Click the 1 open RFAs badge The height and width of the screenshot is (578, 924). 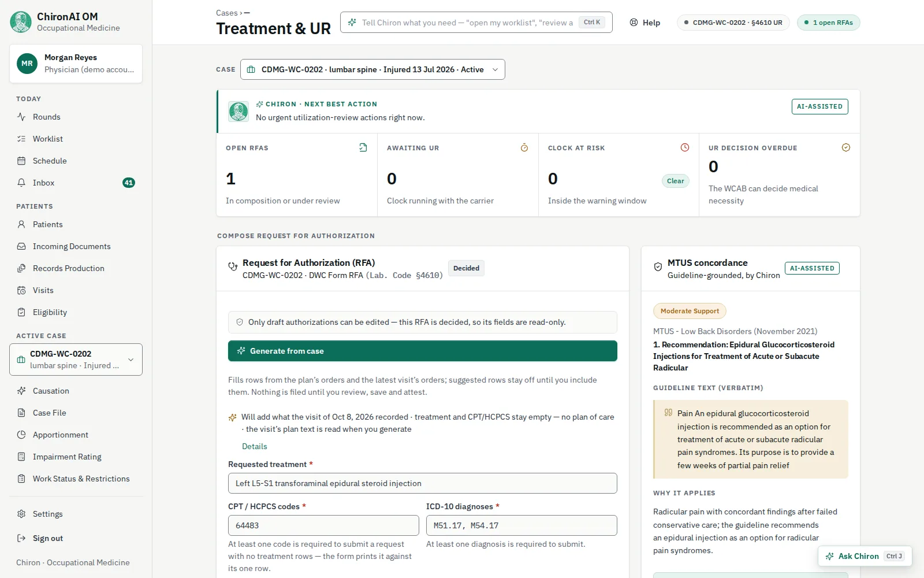[x=828, y=23]
